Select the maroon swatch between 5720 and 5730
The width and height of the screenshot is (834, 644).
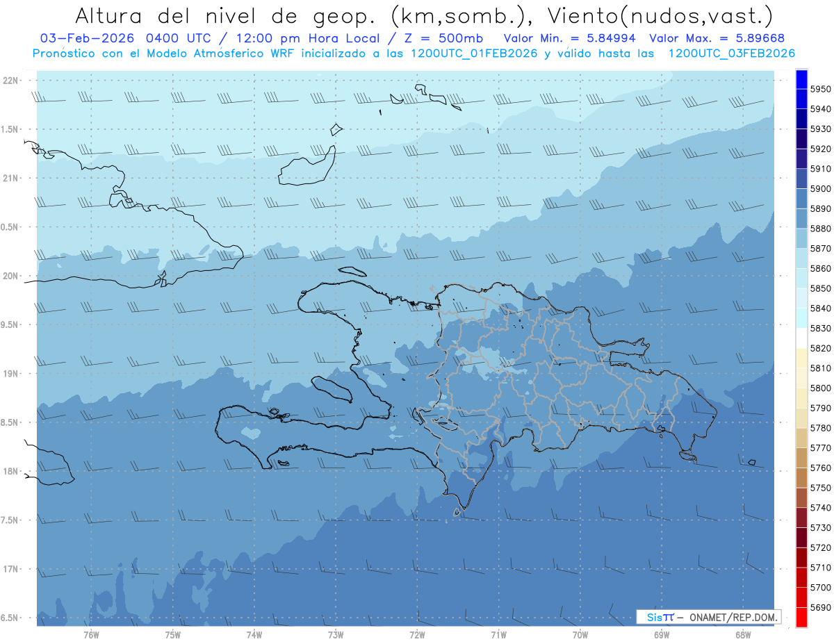coord(801,537)
